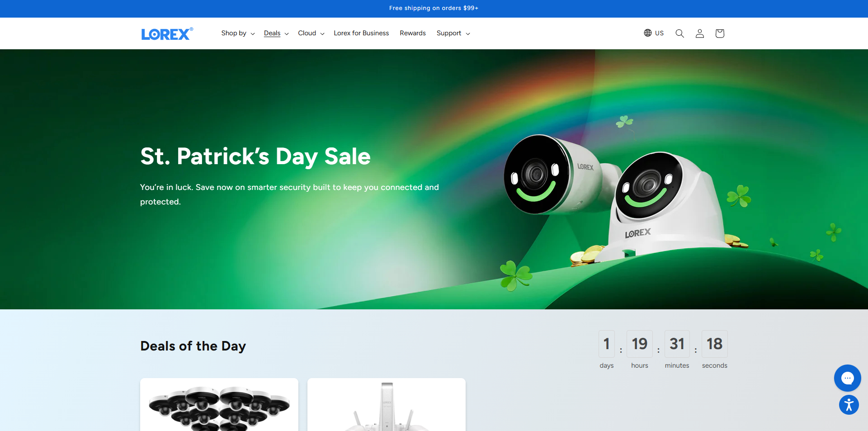
Task: Click the countdown days counter
Action: pyautogui.click(x=607, y=344)
